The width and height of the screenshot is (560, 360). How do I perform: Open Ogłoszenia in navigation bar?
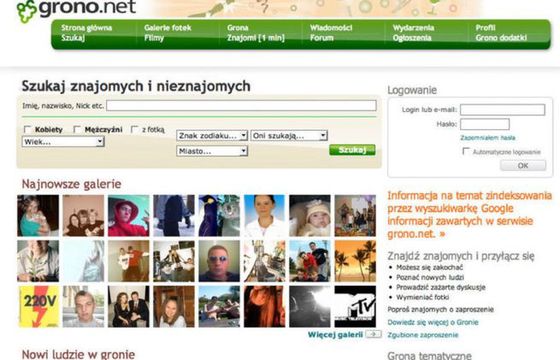tap(412, 38)
